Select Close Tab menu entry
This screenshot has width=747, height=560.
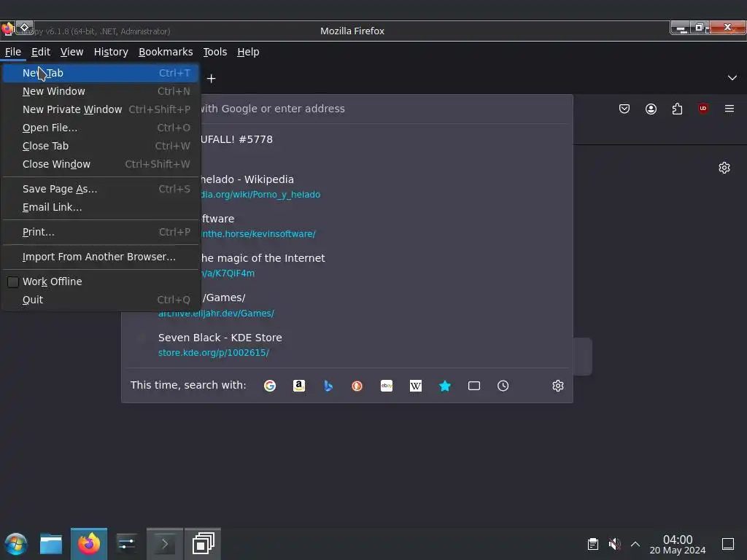[x=101, y=146]
